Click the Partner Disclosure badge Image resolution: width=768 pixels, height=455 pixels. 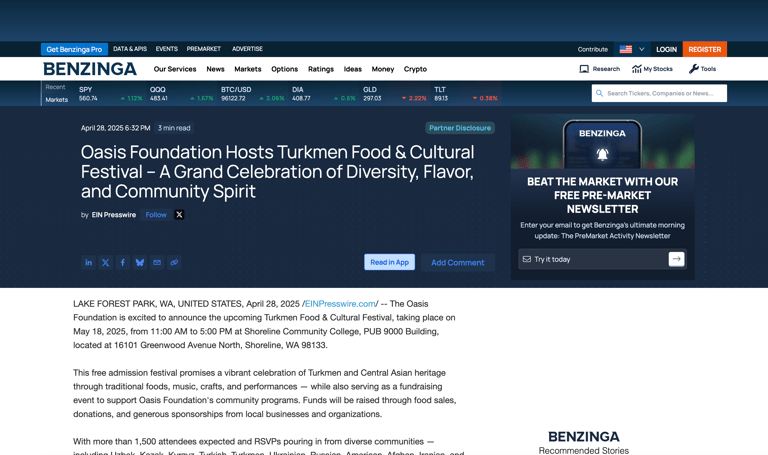click(x=460, y=128)
